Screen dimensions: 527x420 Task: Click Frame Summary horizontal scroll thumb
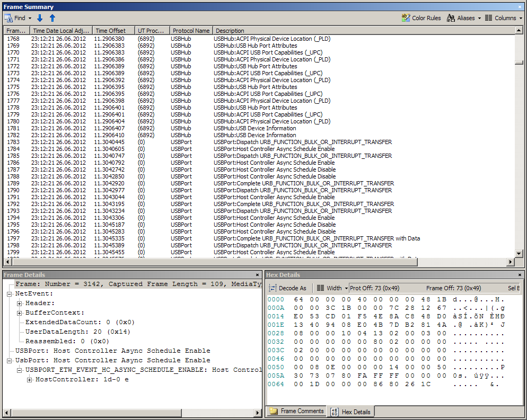214,262
